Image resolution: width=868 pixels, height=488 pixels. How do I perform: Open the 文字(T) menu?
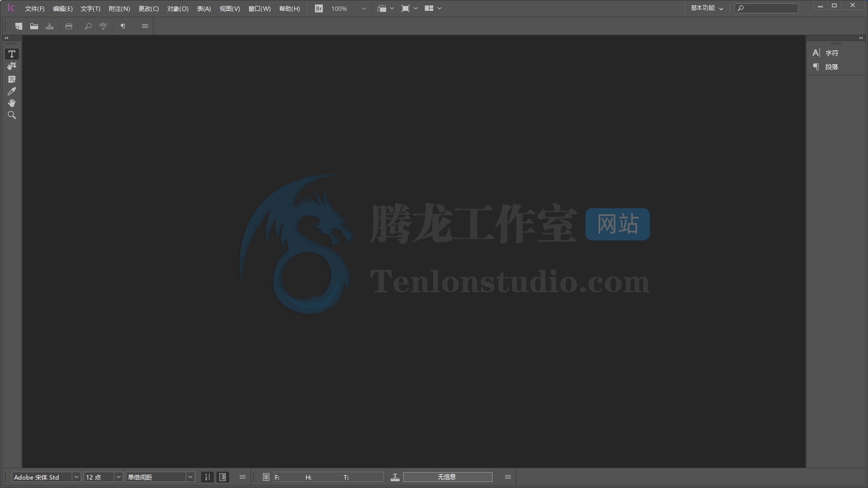pyautogui.click(x=91, y=9)
